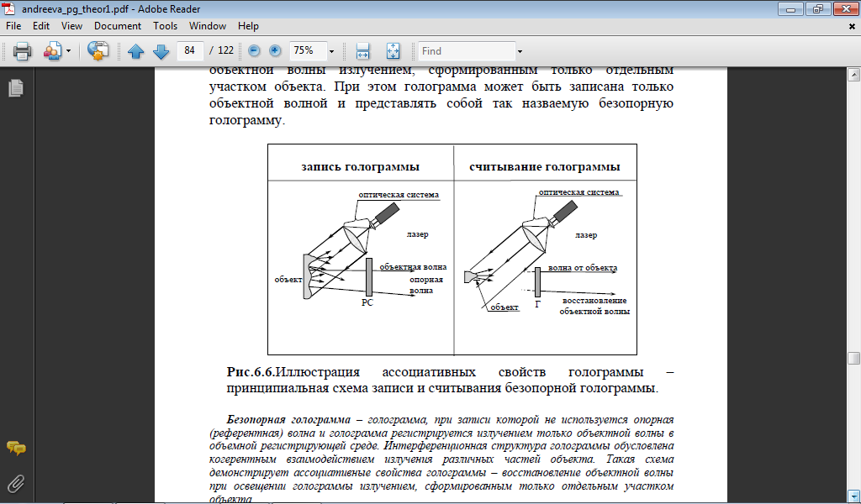Click the heading 'считывание голограммы'
This screenshot has width=861, height=504.
pyautogui.click(x=545, y=166)
